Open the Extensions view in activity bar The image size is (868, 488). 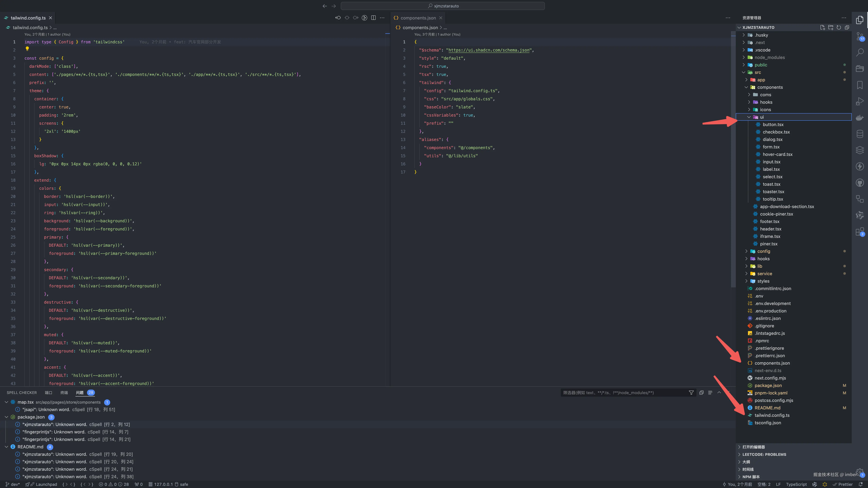tap(860, 232)
